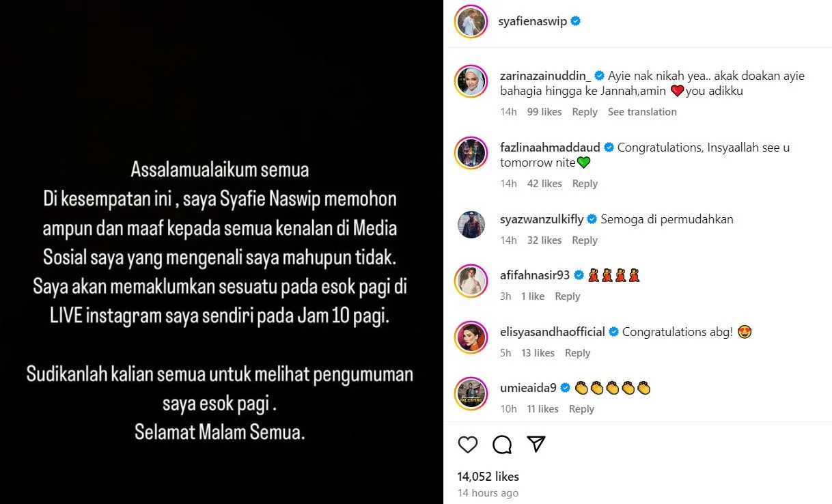This screenshot has width=832, height=504.
Task: Open afifahnasir93 avatar
Action: tap(471, 281)
